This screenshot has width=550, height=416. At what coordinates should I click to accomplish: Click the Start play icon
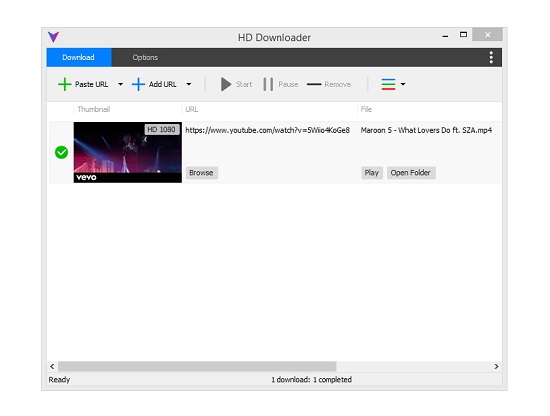tap(226, 84)
